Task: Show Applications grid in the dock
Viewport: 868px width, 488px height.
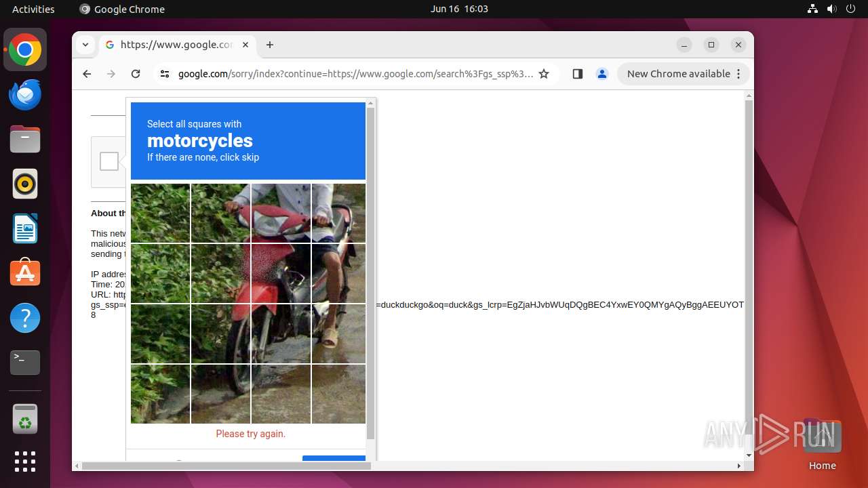Action: (25, 462)
